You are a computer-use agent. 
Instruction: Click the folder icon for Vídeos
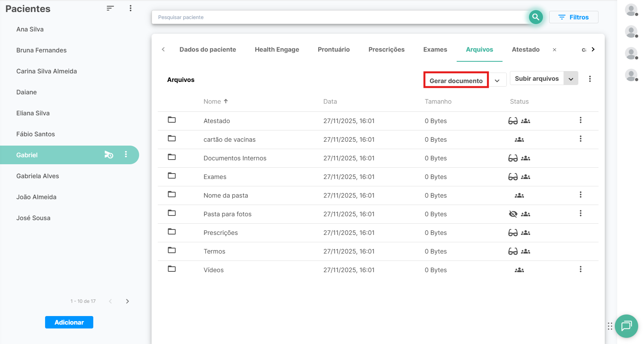click(172, 269)
